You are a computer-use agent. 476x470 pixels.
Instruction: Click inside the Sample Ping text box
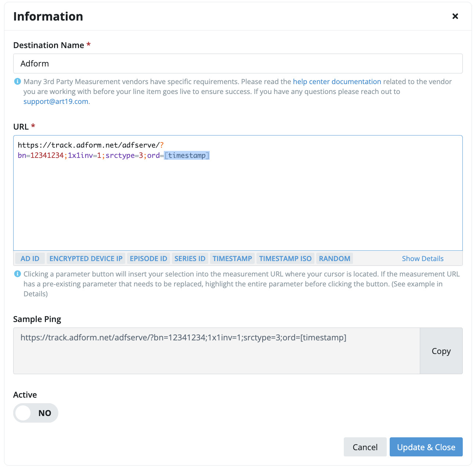pos(217,351)
